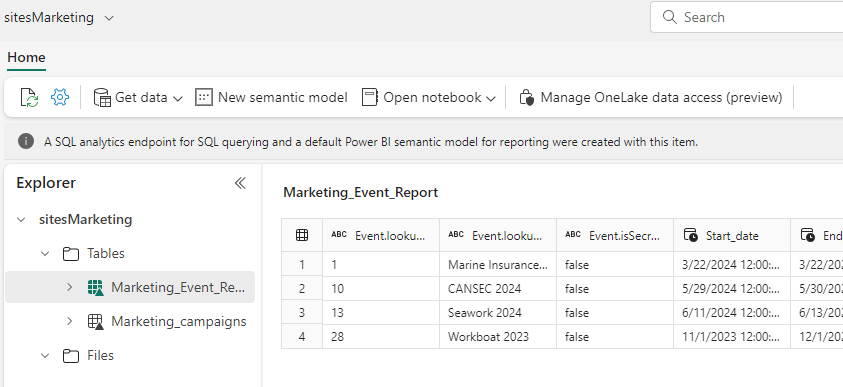Collapse the Files folder node
Screen dimensions: 843x387
(45, 355)
